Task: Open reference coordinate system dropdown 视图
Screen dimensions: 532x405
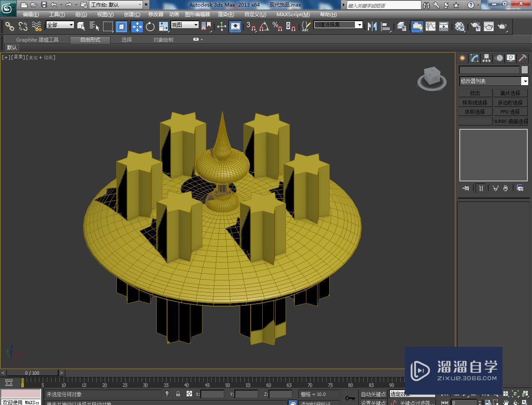Action: coord(185,25)
